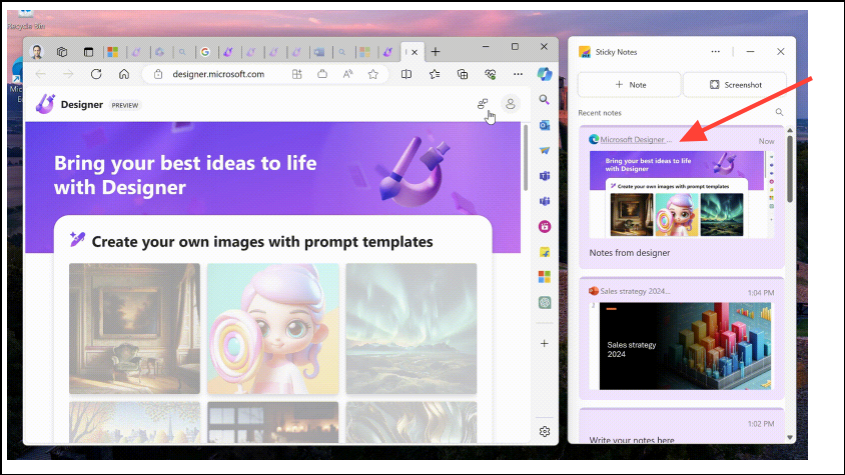Viewport: 845px width, 475px height.
Task: Add an app with sidebar plus button
Action: (x=544, y=343)
